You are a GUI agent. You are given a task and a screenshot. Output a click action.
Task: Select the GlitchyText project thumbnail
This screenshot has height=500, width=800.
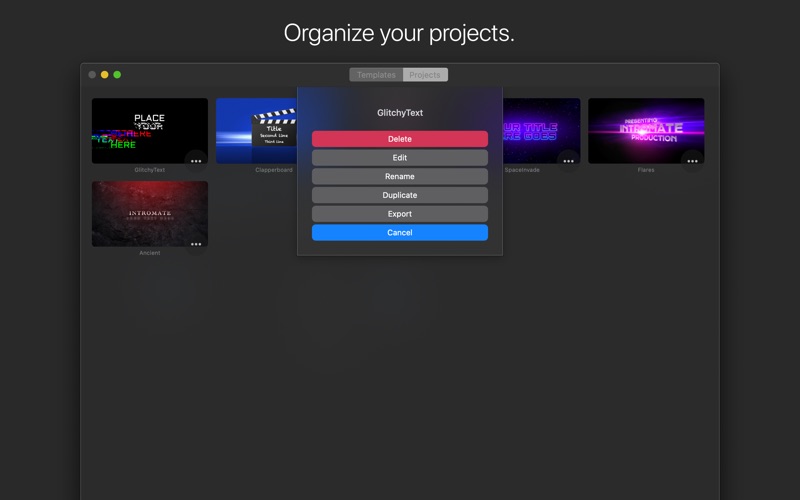click(149, 131)
